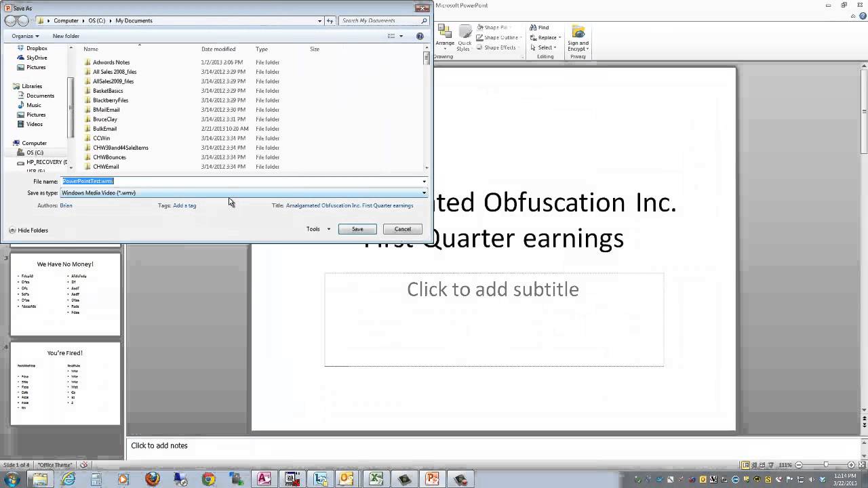Image resolution: width=868 pixels, height=488 pixels.
Task: Open the File name dropdown arrow
Action: [425, 181]
